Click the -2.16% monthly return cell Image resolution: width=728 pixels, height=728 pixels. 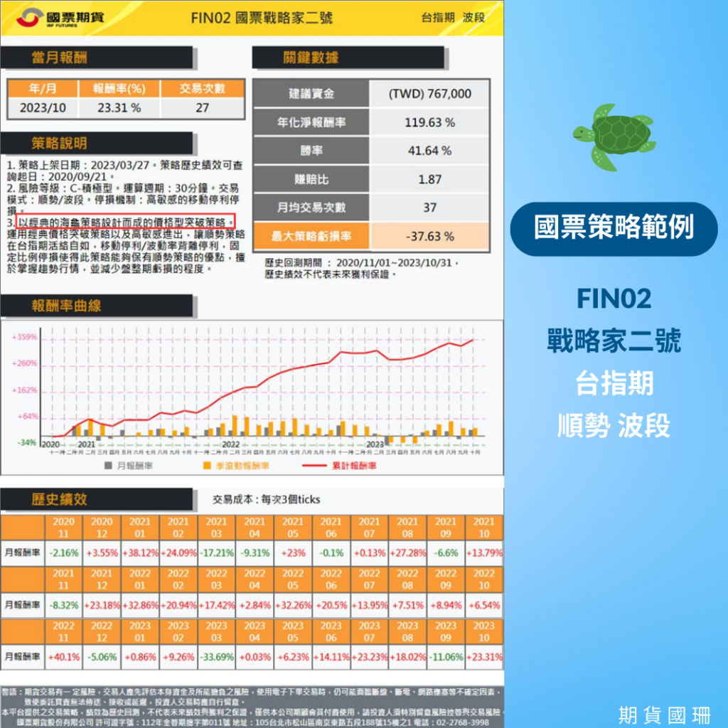tap(64, 553)
